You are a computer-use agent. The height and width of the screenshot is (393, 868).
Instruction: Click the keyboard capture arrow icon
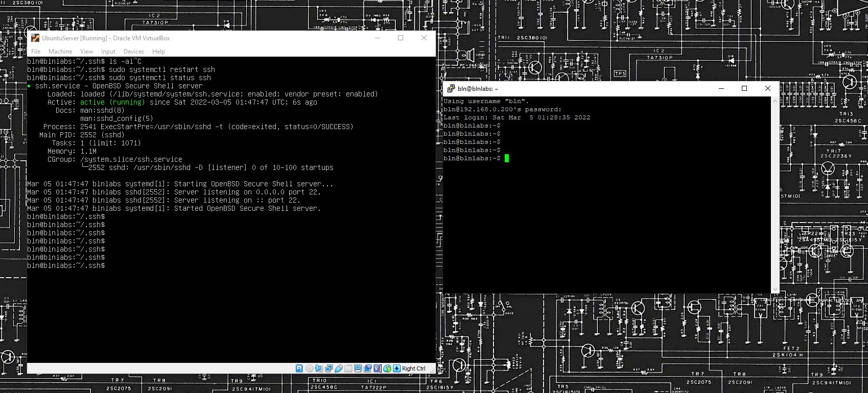coord(397,369)
